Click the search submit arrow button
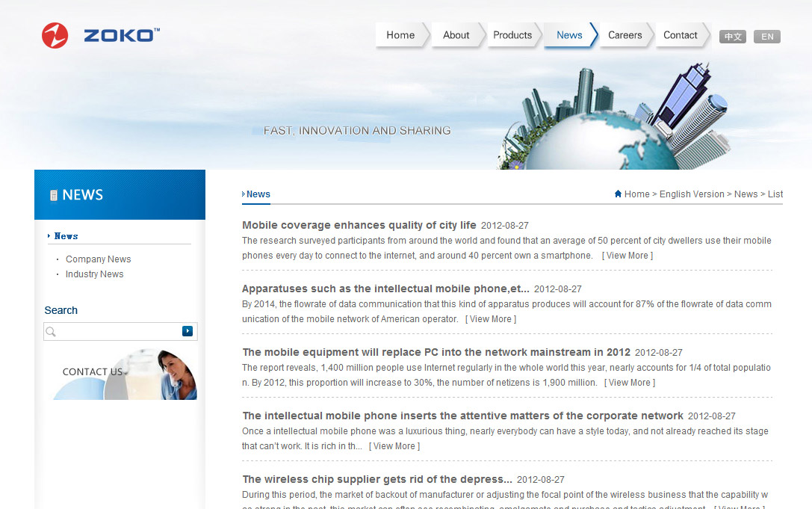 pyautogui.click(x=187, y=330)
